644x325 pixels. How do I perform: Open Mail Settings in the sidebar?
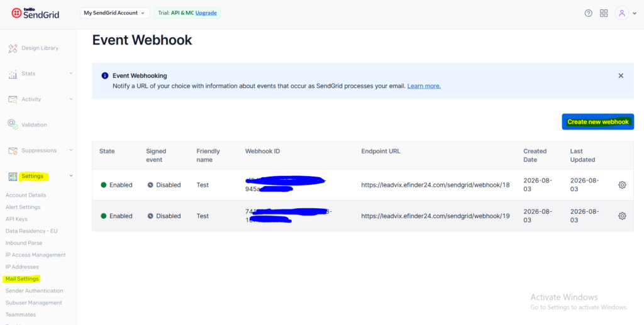click(x=22, y=279)
